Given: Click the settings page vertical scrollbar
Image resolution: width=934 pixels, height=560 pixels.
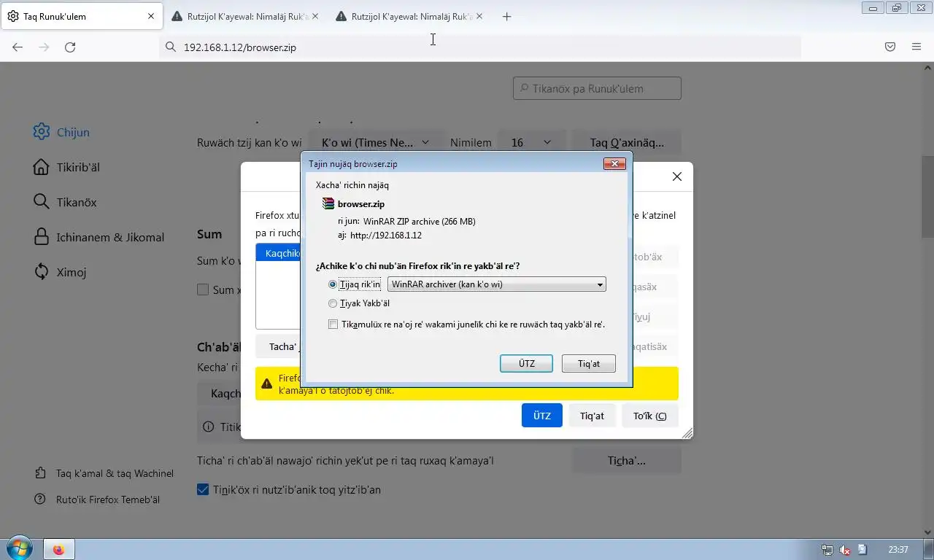Looking at the screenshot, I should pos(927,197).
